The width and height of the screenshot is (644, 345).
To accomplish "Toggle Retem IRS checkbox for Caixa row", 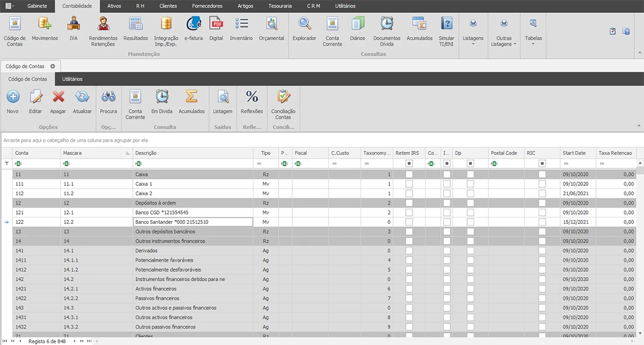I will point(409,175).
